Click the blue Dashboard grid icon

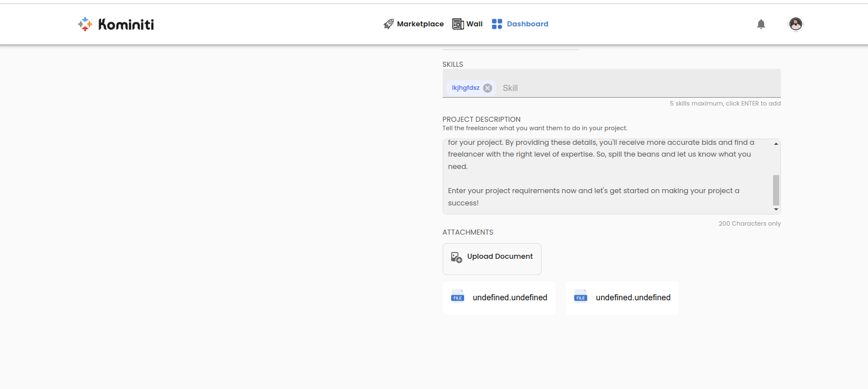(497, 24)
